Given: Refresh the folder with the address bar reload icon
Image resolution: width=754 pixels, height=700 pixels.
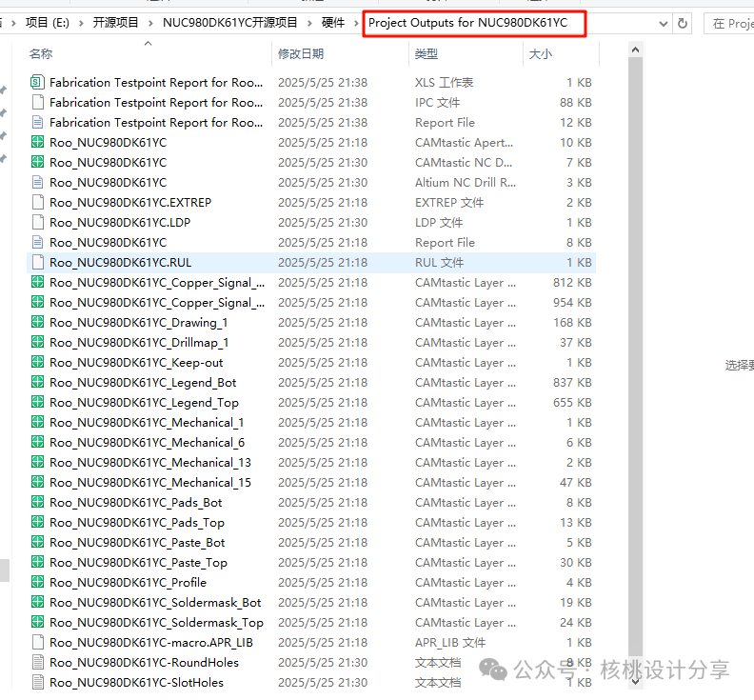Looking at the screenshot, I should (683, 23).
